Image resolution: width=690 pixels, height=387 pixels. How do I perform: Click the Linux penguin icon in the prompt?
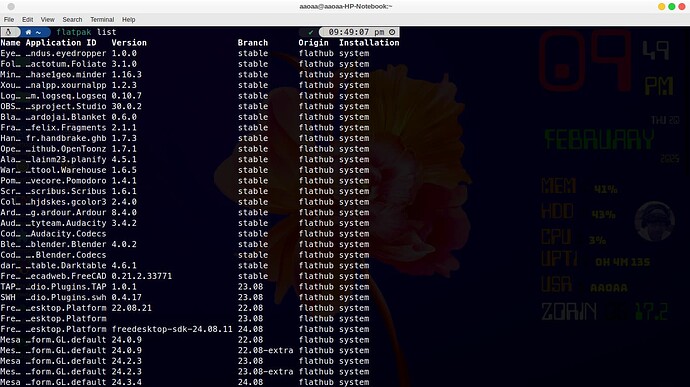[8, 32]
